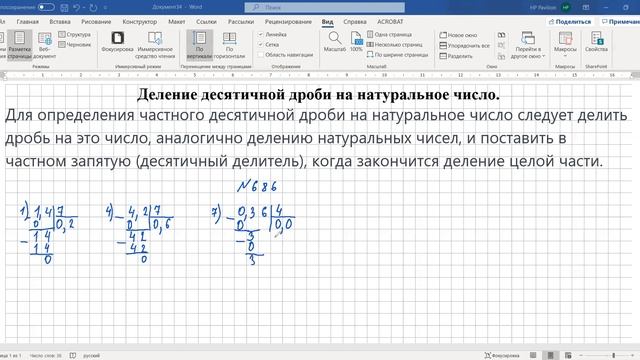Select По горизонтали page movement
The image size is (640, 360).
click(229, 45)
